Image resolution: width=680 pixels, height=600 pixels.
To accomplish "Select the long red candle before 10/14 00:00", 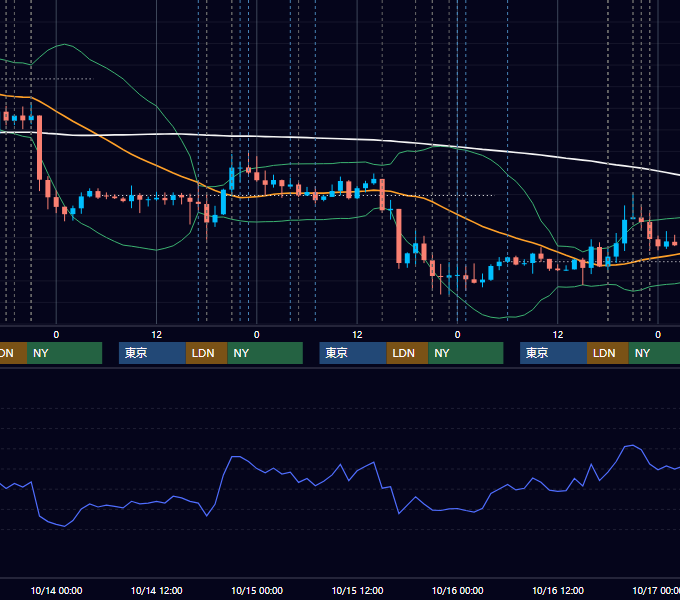I will [39, 150].
